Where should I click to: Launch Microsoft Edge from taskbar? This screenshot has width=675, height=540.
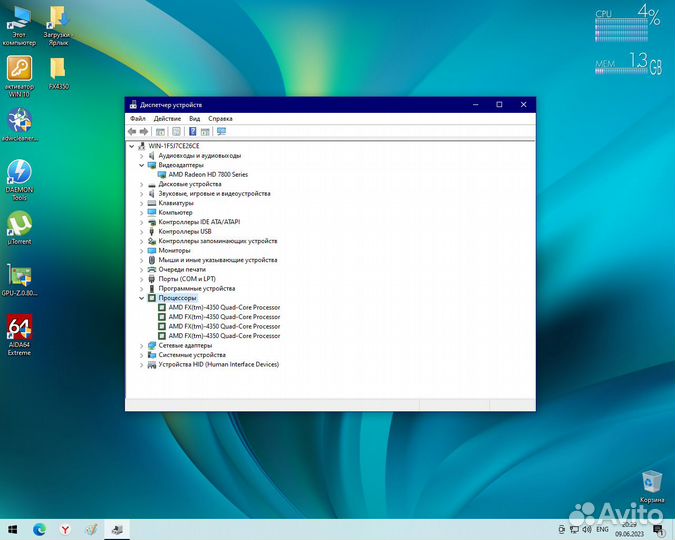(39, 529)
